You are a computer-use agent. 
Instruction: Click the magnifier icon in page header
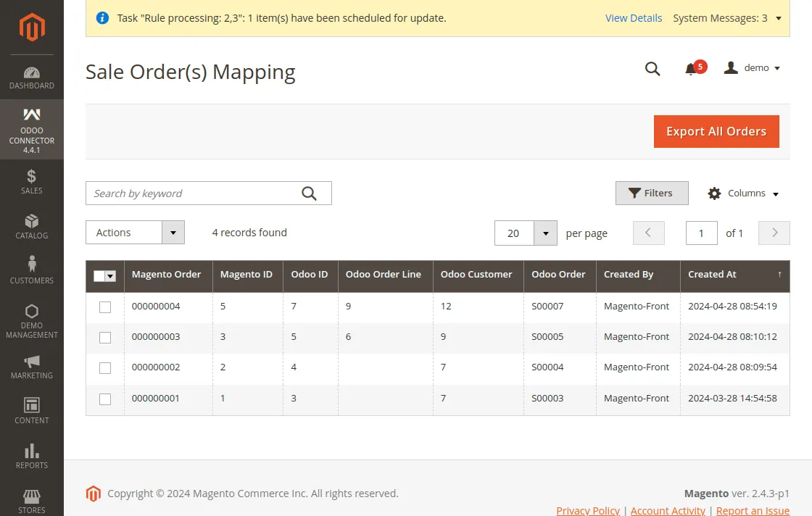coord(652,69)
